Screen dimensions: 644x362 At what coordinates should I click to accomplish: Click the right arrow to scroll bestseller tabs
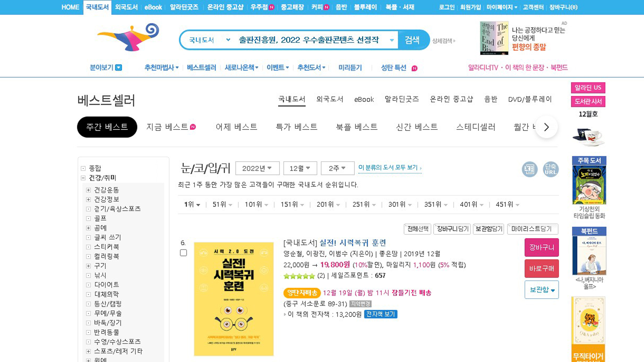pos(546,127)
